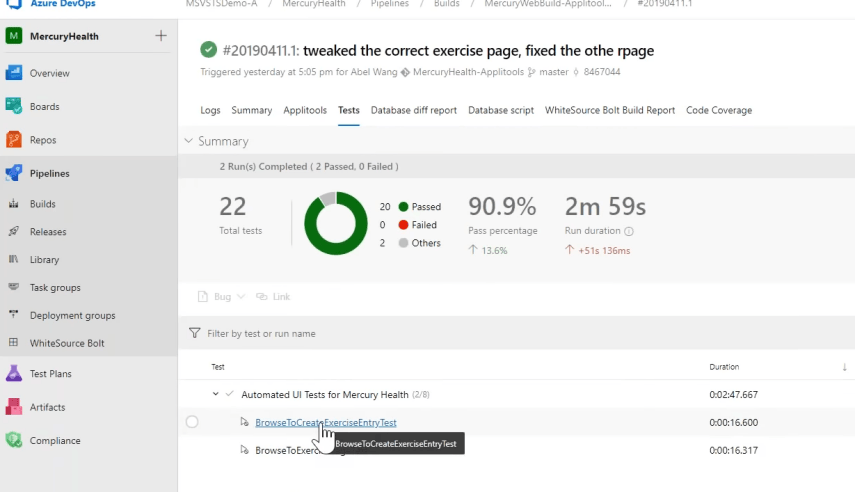
Task: Click the plus icon beside MercuryHealth
Action: tap(161, 36)
